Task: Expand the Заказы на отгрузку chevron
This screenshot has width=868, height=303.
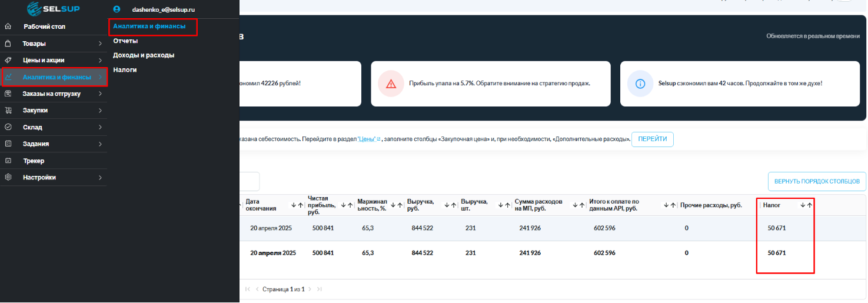Action: click(100, 94)
